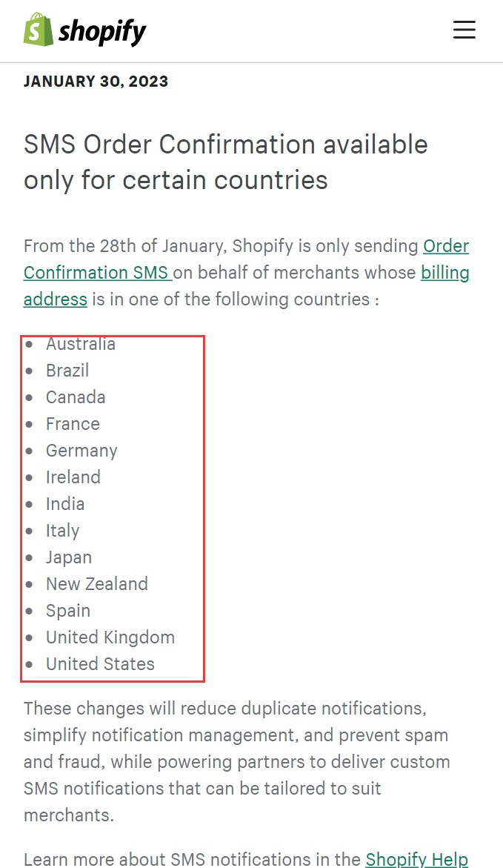Click the Ireland list entry
The width and height of the screenshot is (503, 868).
[x=73, y=477]
